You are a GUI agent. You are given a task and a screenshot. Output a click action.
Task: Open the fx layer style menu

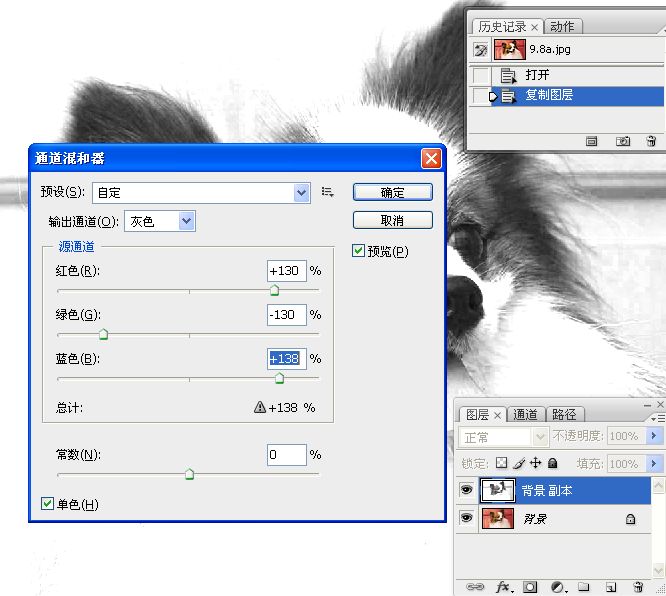click(x=502, y=587)
